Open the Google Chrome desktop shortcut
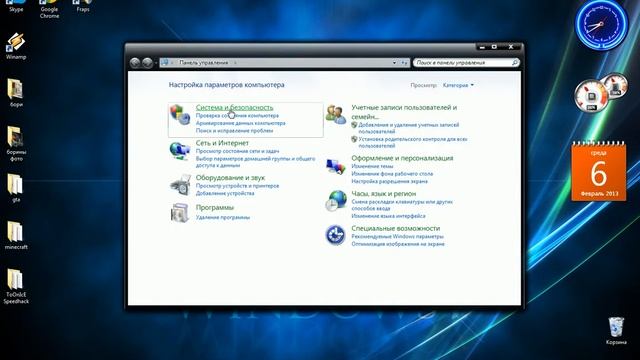 (x=49, y=9)
